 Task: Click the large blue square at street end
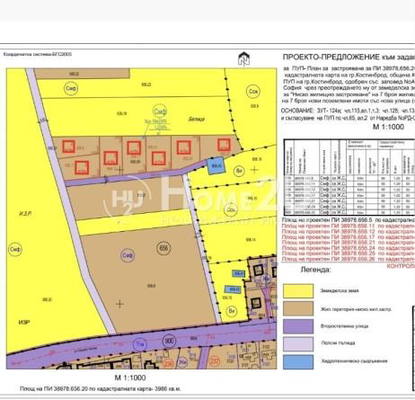(x=216, y=166)
